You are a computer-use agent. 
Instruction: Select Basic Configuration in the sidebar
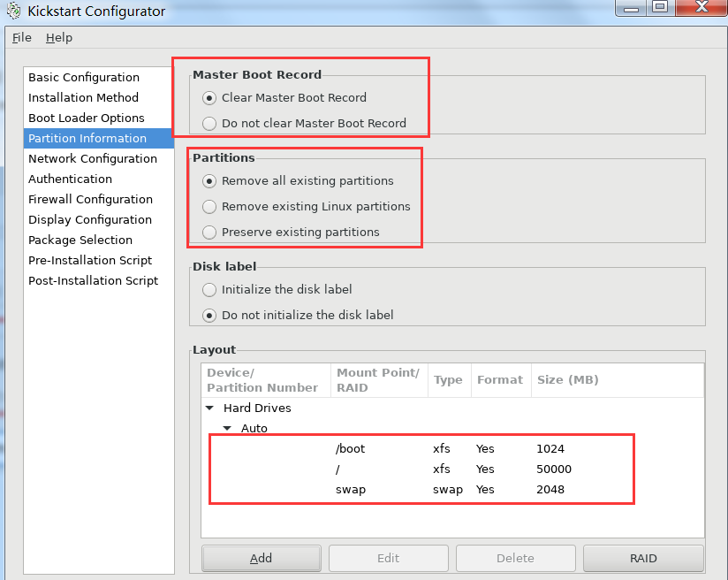pos(98,77)
